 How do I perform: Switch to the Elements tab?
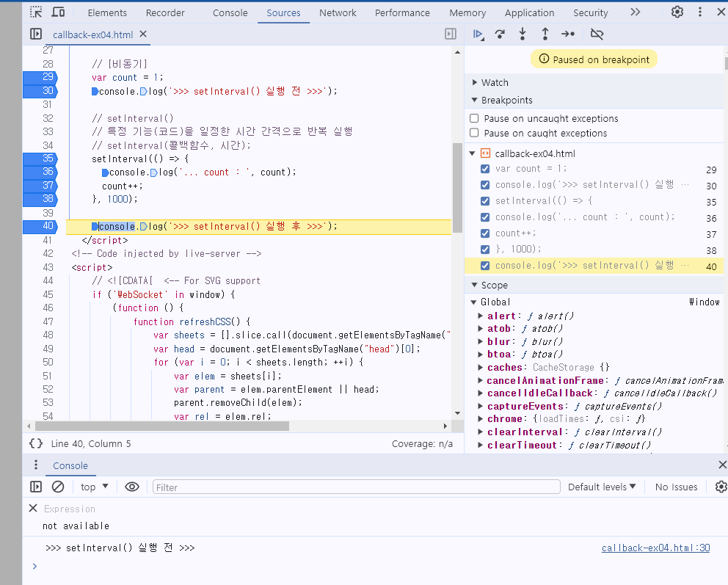point(107,12)
